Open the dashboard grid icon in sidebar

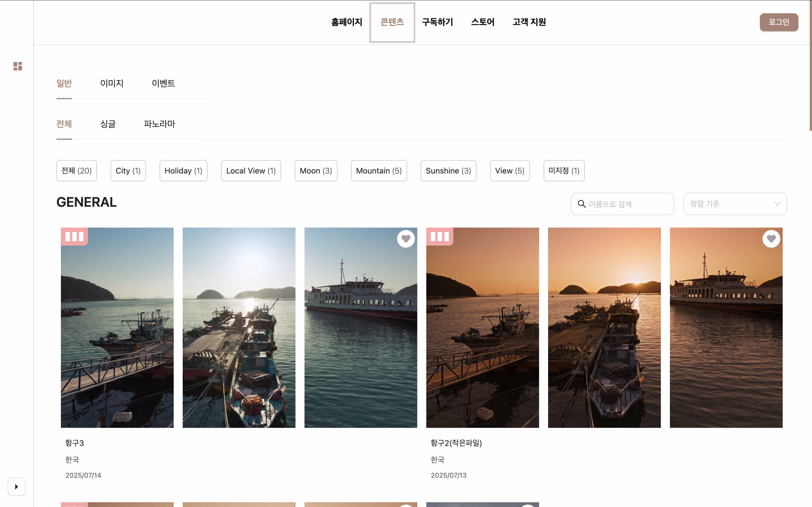[x=17, y=66]
